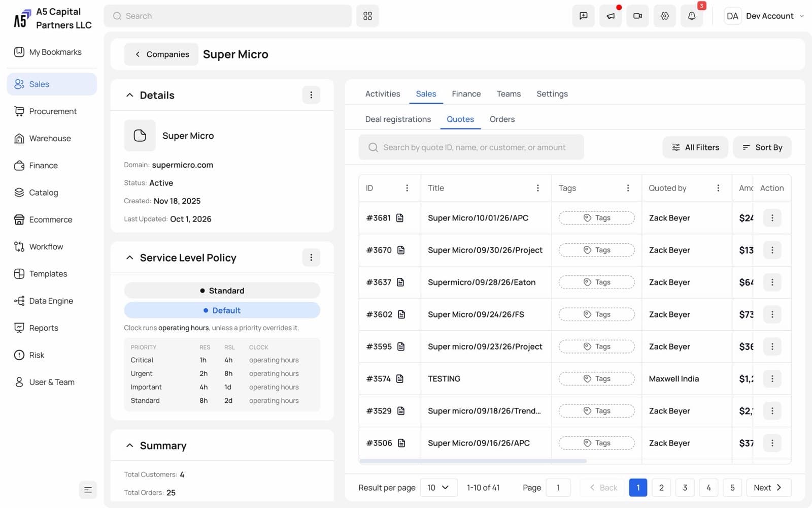Switch to the Finance tab
Viewport: 812px width, 508px height.
pos(466,94)
